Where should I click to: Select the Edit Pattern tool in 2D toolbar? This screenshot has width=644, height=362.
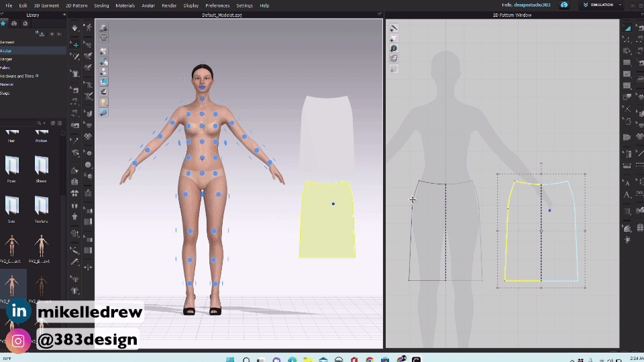click(x=627, y=40)
